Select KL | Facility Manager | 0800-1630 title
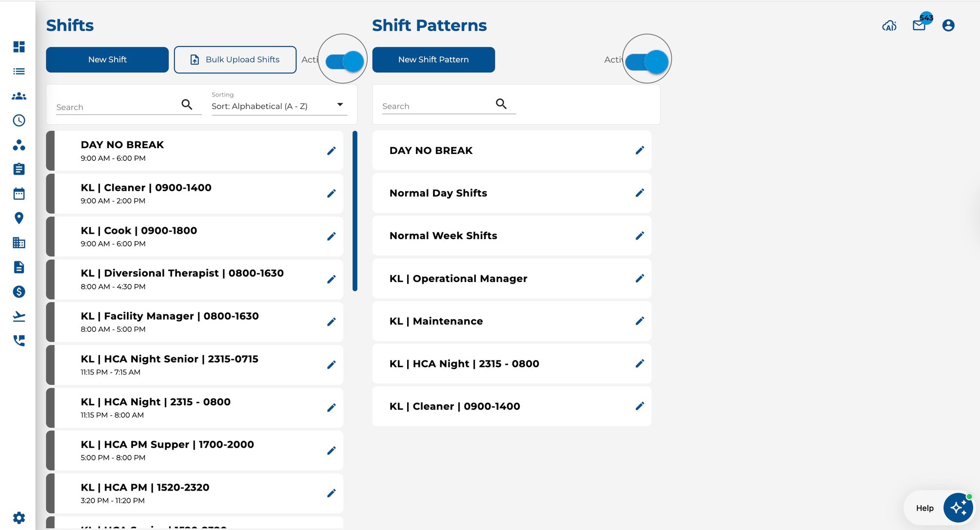This screenshot has width=980, height=530. [x=170, y=316]
